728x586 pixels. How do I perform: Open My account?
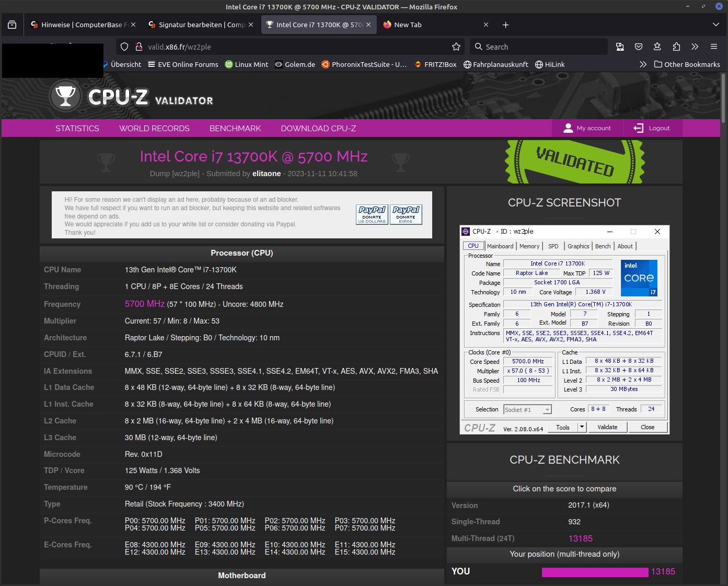click(587, 128)
